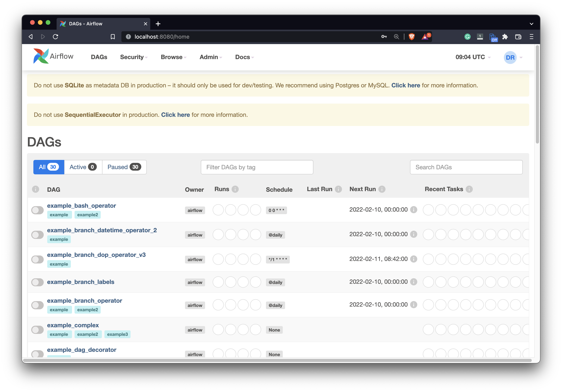
Task: Toggle the example_branch_labels DAG on
Action: [37, 282]
